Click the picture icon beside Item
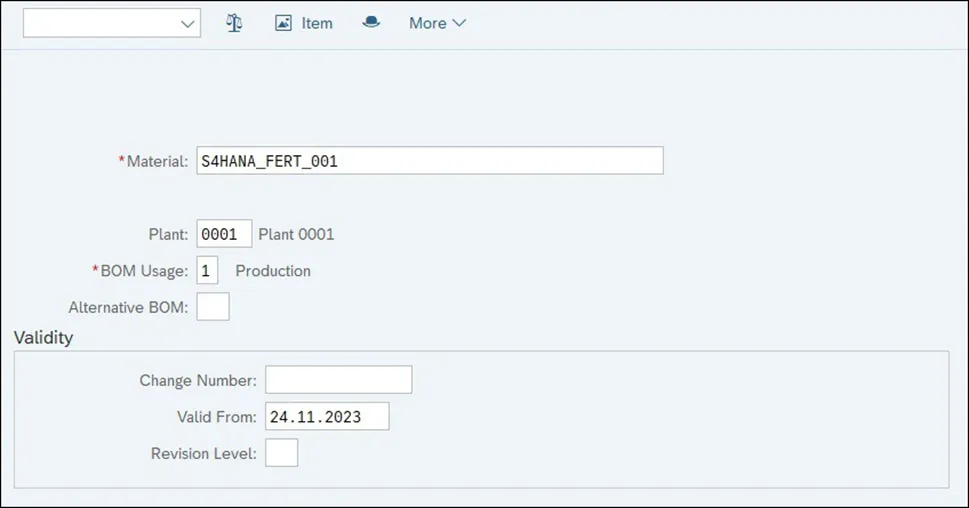The height and width of the screenshot is (508, 969). 283,23
